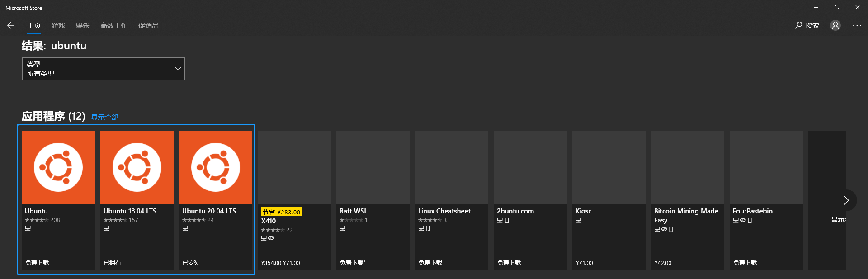Image resolution: width=868 pixels, height=279 pixels.
Task: Click device icons under Bitcoin Mining
Action: coord(664,229)
